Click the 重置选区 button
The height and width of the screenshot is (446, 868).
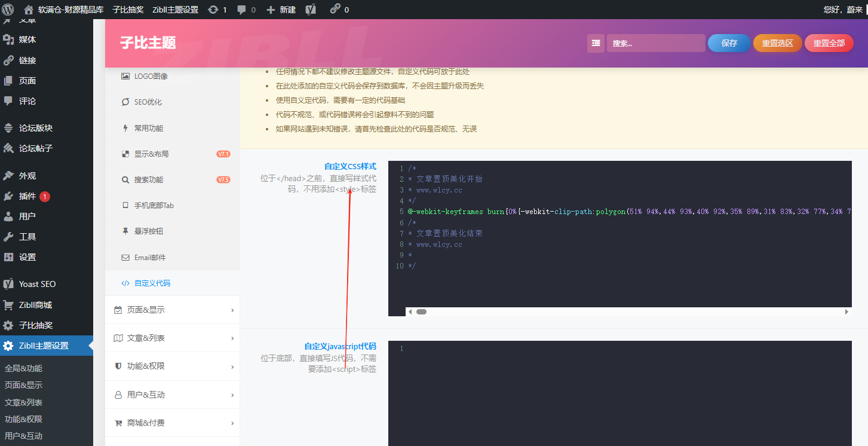click(778, 43)
